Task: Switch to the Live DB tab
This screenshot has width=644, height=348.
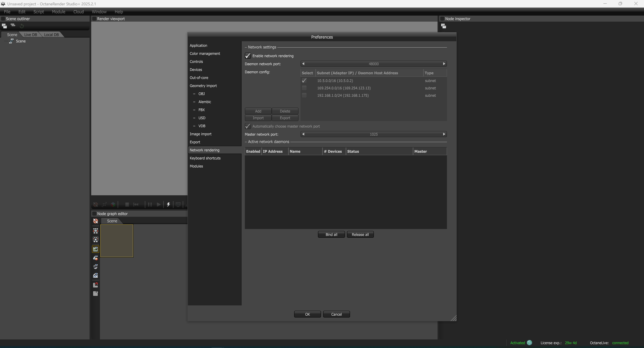Action: [31, 35]
